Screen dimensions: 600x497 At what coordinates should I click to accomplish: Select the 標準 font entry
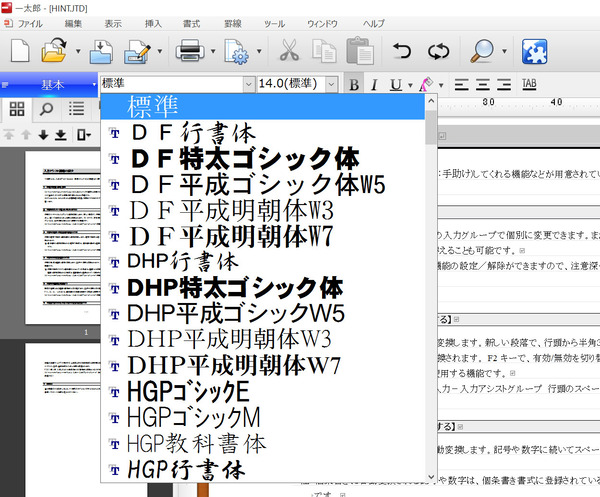[262, 106]
